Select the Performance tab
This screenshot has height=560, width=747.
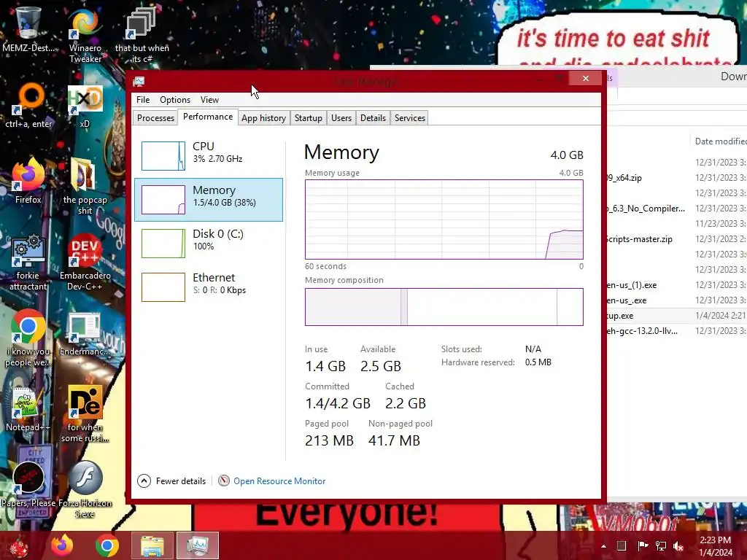(x=208, y=117)
